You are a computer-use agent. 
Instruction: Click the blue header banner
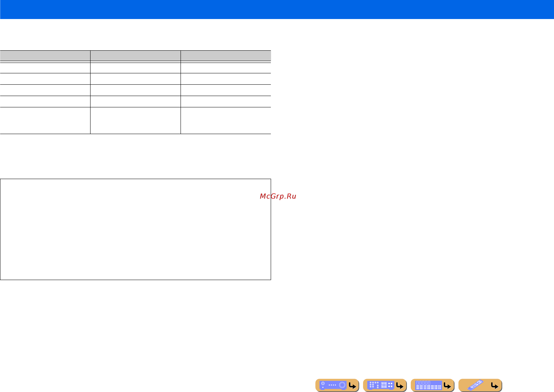[x=277, y=9]
